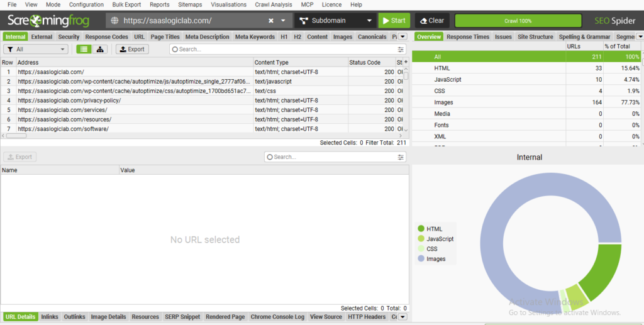Click the globe icon in URL bar
Screen dimensions: 644x325
click(x=114, y=21)
